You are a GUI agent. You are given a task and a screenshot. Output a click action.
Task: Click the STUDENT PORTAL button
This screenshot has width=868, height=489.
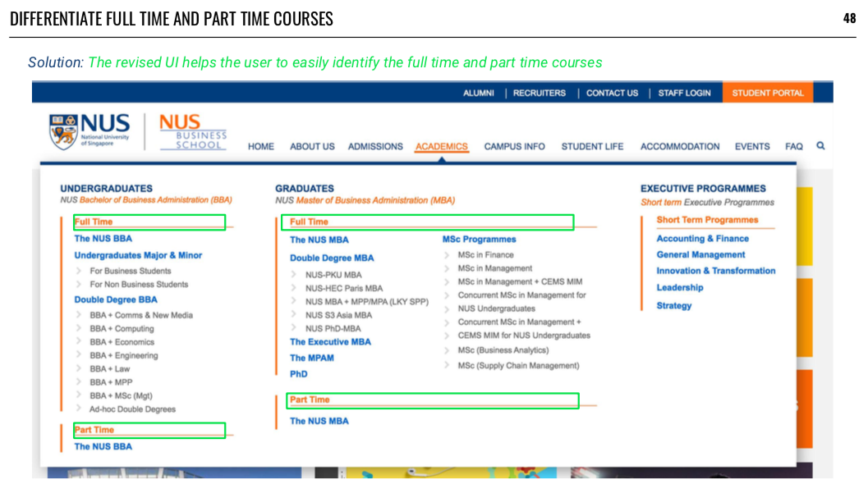tap(768, 93)
